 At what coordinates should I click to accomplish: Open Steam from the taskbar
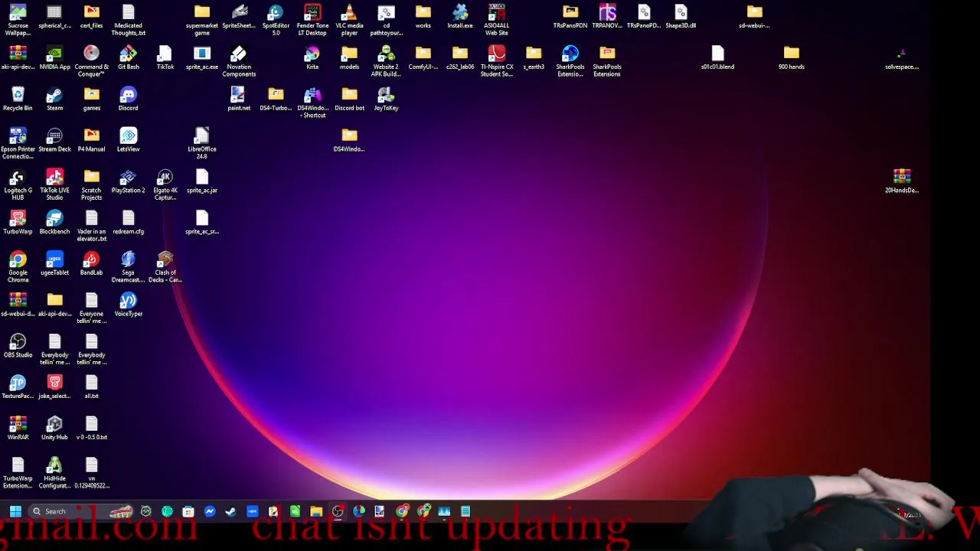230,511
